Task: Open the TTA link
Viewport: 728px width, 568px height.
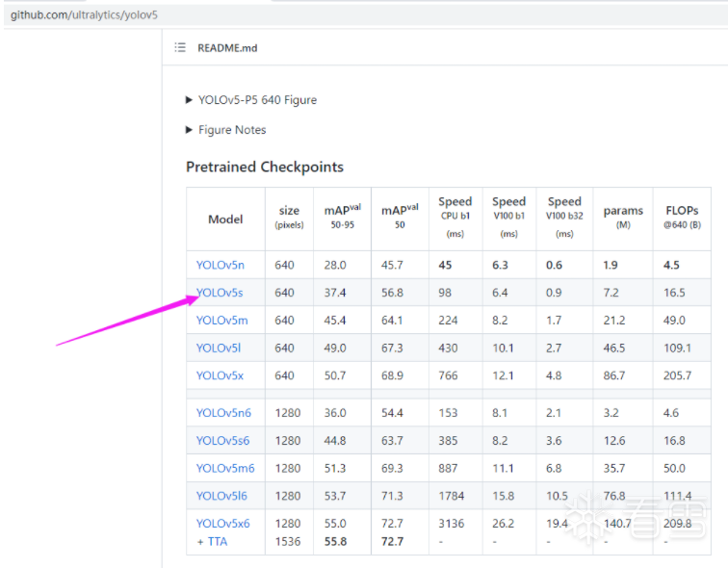Action: [212, 541]
